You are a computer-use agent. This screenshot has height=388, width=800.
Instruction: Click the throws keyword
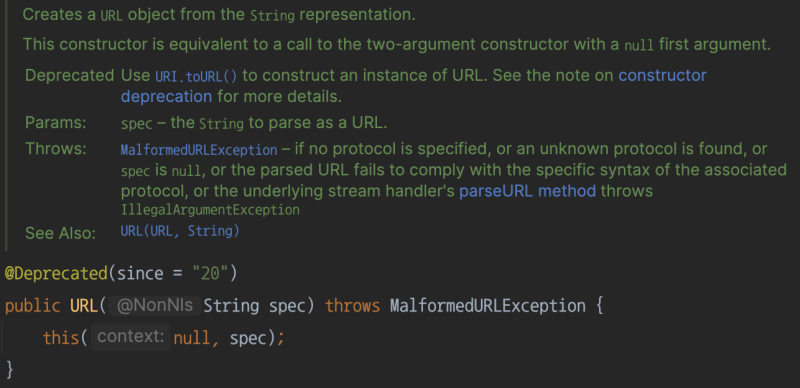click(353, 306)
